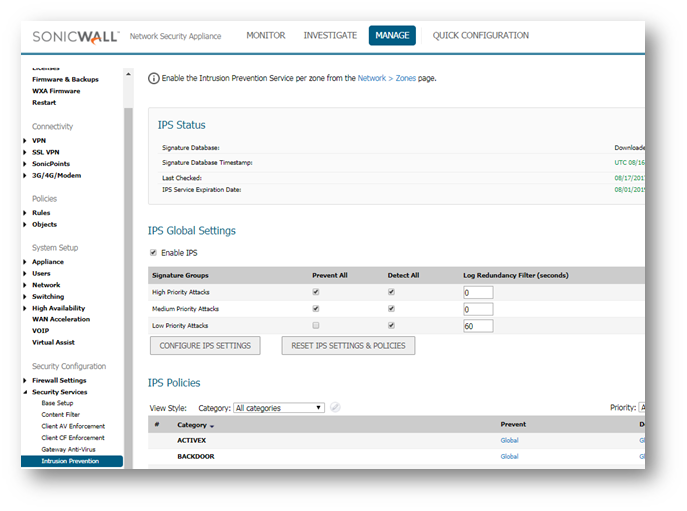The image size is (687, 511).
Task: Click the info icon beside the zone notice
Action: pyautogui.click(x=153, y=78)
